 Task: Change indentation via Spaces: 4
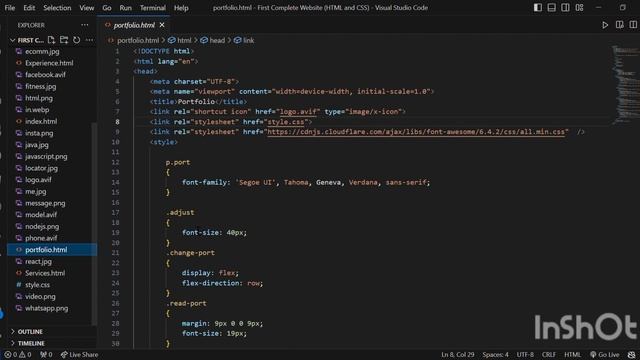[x=496, y=355]
